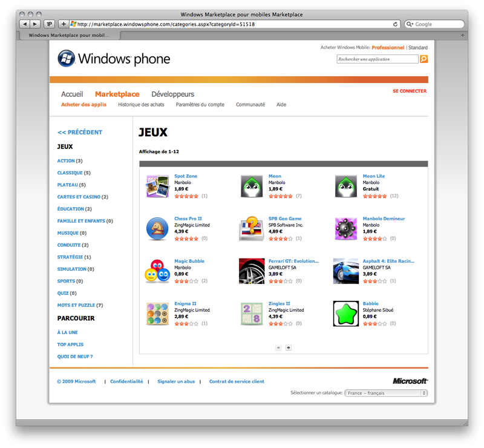Open the Magic Bubble app icon
The height and width of the screenshot is (448, 484).
pyautogui.click(x=157, y=271)
